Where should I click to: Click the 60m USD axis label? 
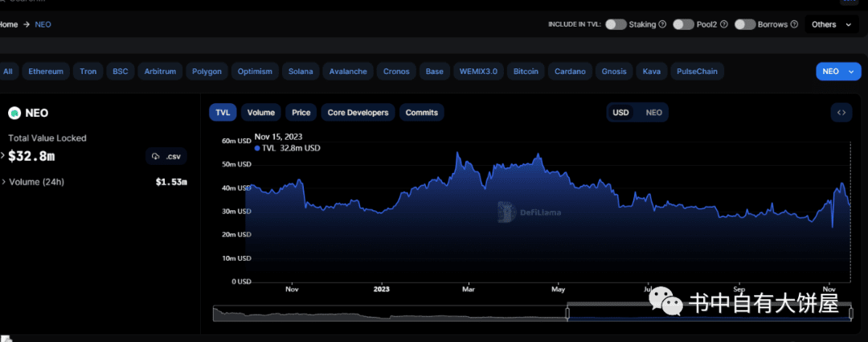tap(236, 141)
